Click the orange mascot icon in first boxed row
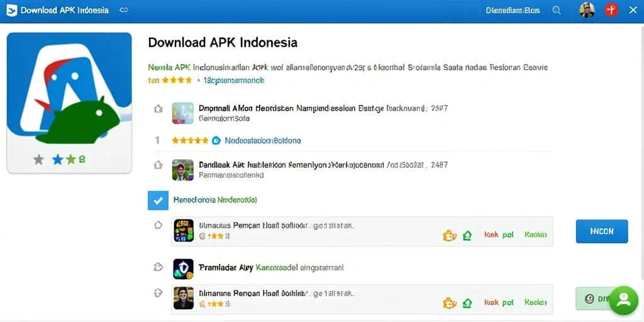Image resolution: width=644 pixels, height=322 pixels. click(x=450, y=235)
